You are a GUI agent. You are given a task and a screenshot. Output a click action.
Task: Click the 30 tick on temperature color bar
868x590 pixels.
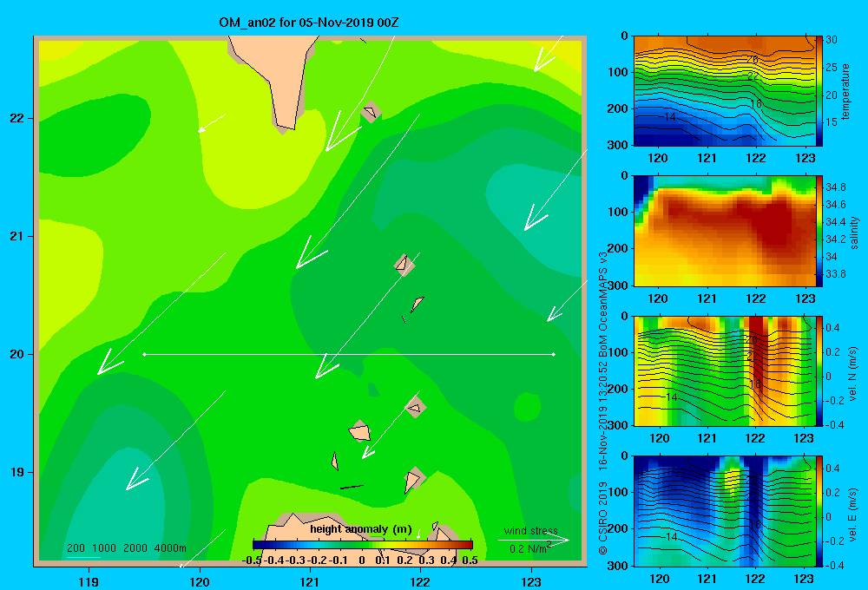(x=832, y=40)
